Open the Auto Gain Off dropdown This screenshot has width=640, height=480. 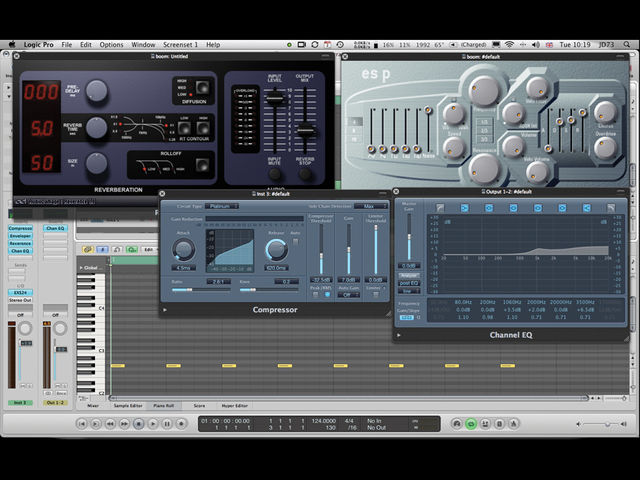click(348, 295)
